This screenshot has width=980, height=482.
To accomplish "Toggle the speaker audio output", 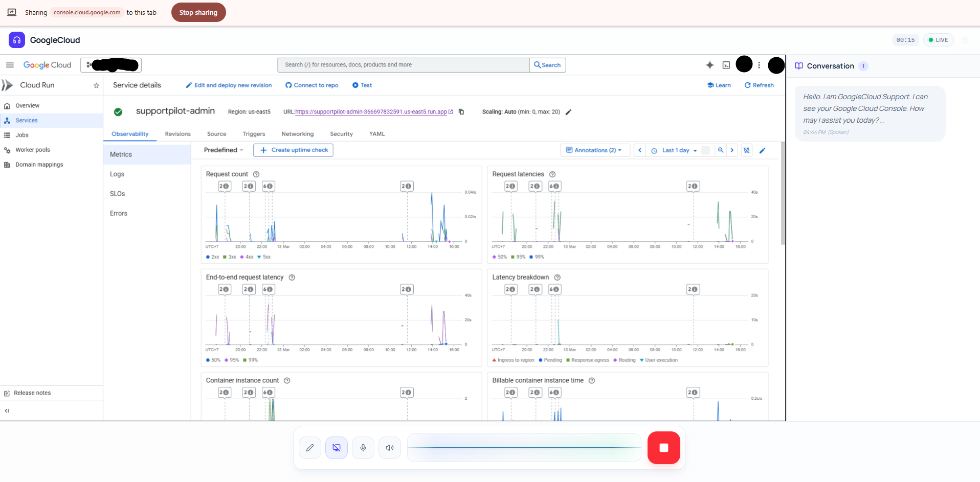I will pos(390,448).
